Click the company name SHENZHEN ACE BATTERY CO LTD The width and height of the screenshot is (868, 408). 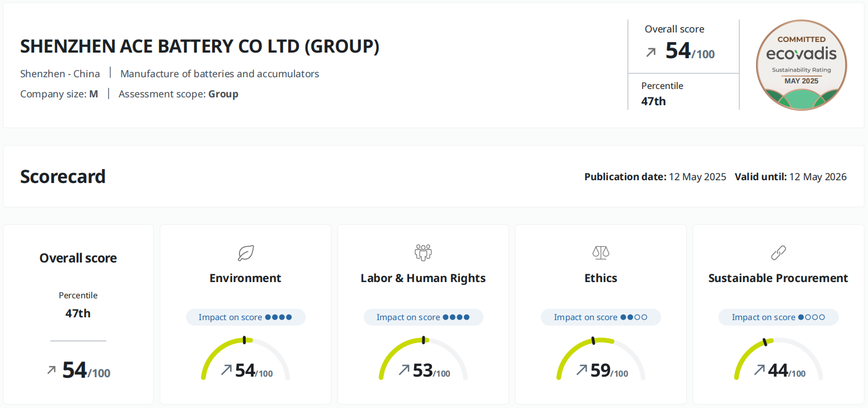pyautogui.click(x=200, y=46)
